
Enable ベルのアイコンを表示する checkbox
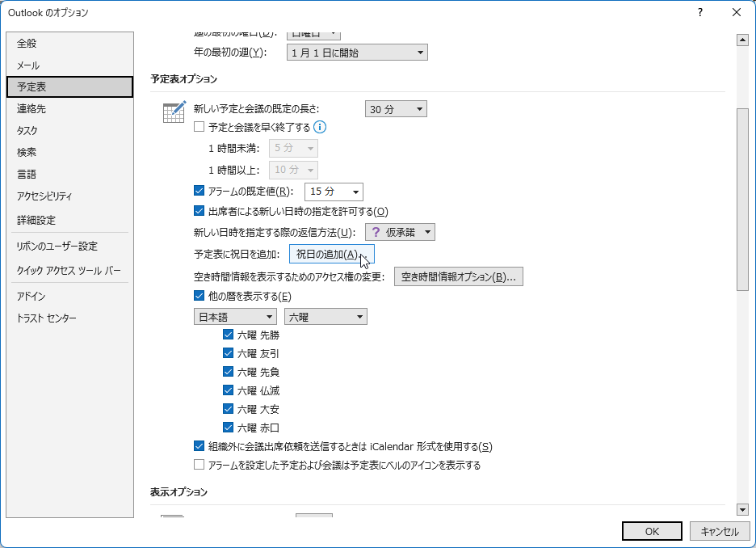coord(199,465)
